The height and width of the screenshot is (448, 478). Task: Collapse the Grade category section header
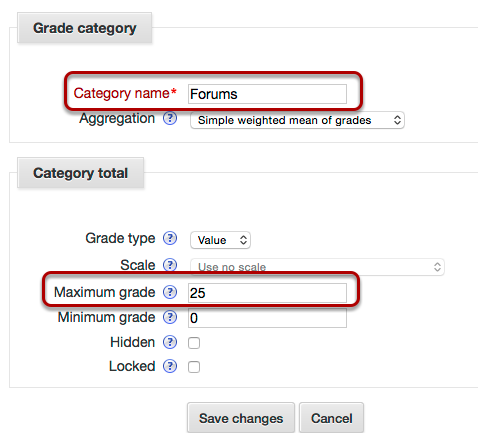(85, 28)
